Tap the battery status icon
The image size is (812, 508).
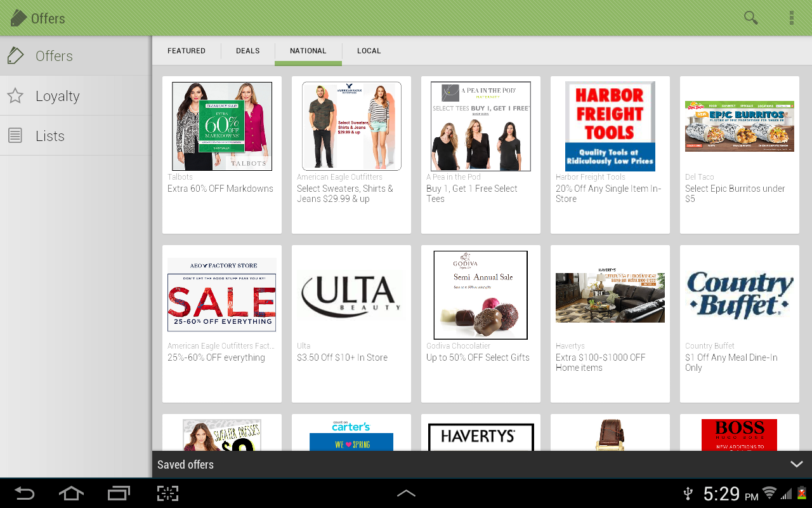pyautogui.click(x=802, y=493)
